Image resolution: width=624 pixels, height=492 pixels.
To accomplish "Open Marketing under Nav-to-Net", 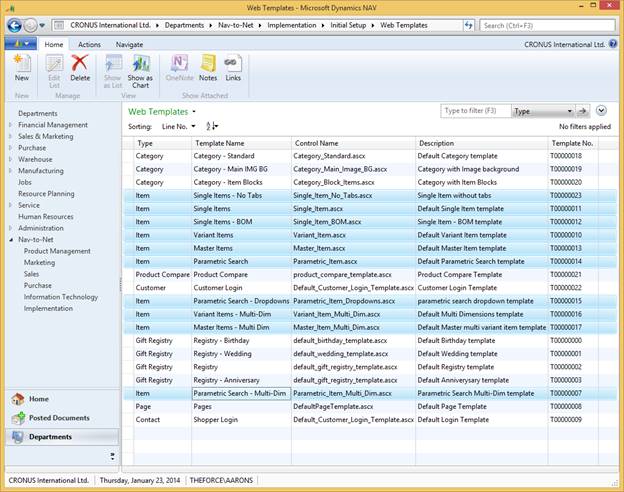I will (39, 263).
